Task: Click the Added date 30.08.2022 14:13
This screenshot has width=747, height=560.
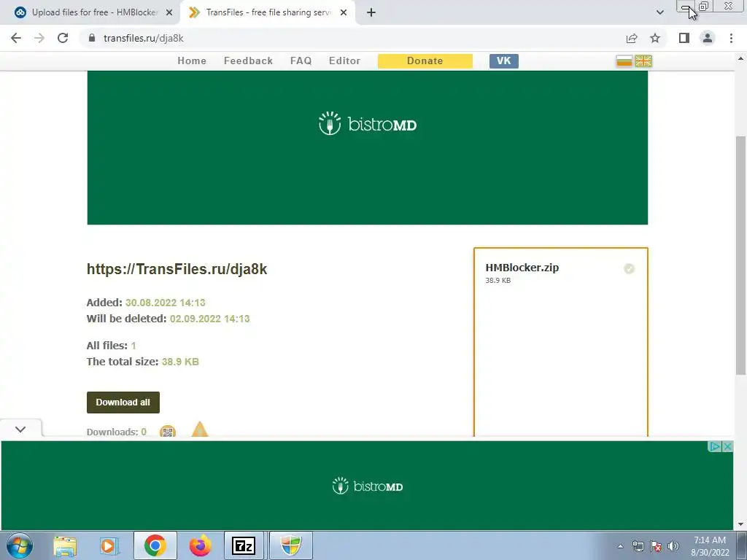Action: (166, 303)
